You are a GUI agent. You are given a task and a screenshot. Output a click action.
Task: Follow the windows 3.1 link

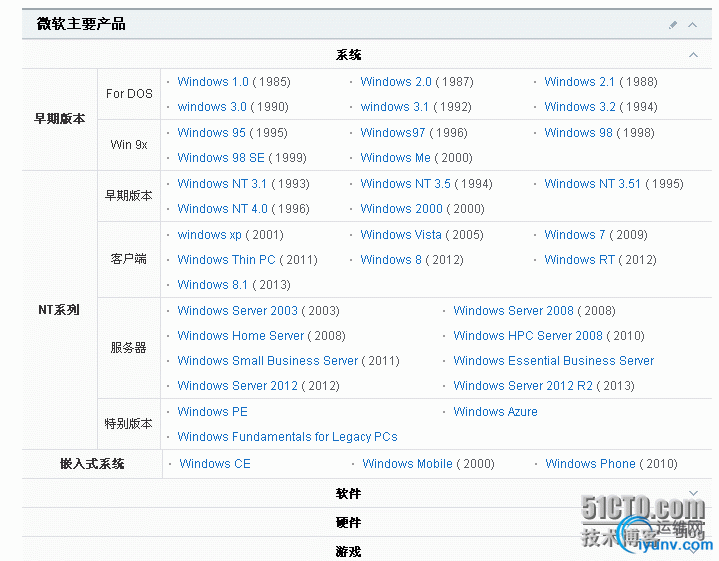[x=394, y=107]
